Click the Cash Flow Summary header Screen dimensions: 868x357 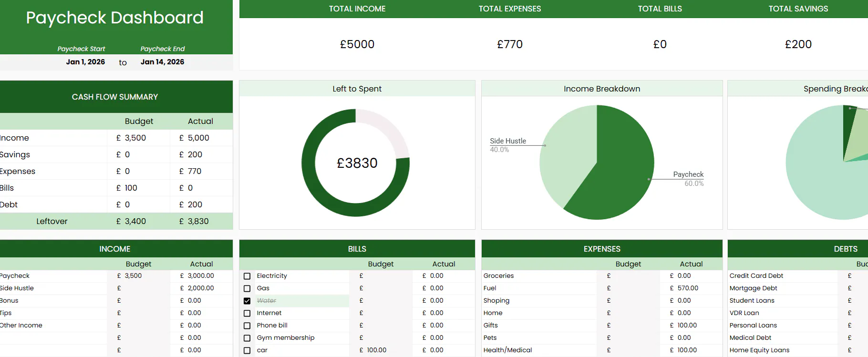pos(115,97)
